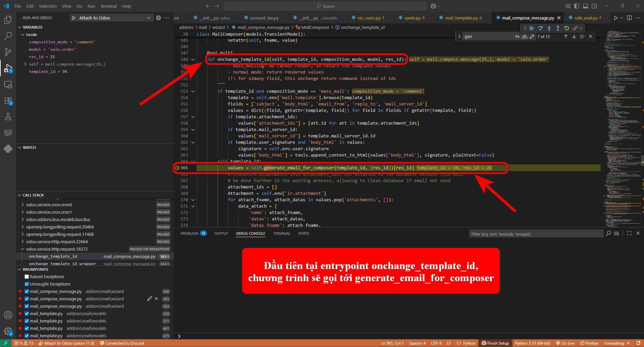Open the Testing flask icon

coord(8,117)
